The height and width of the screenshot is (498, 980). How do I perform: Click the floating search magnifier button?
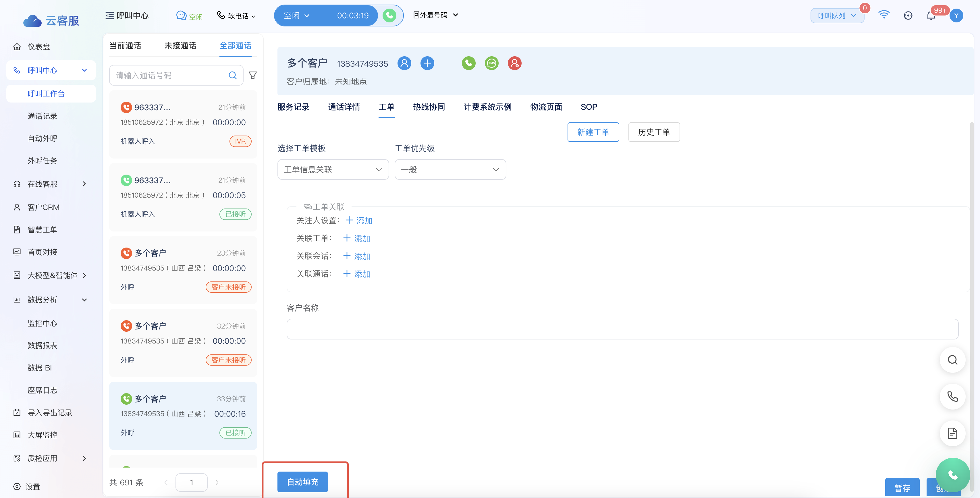[952, 360]
